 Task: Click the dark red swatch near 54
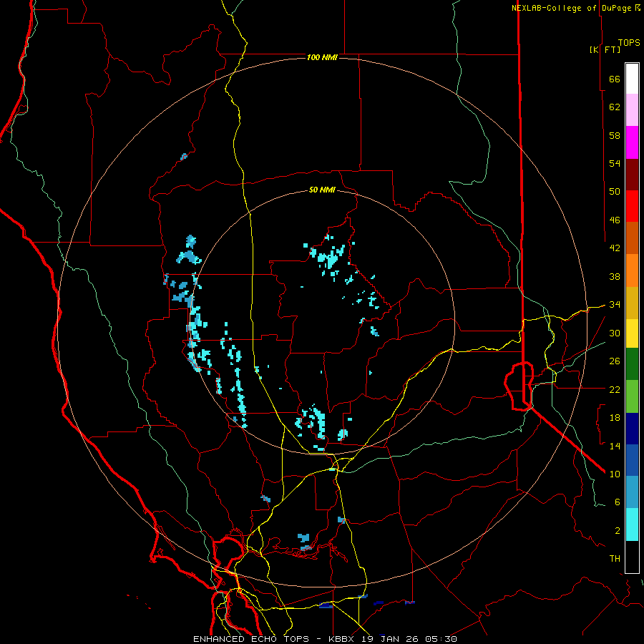(632, 175)
